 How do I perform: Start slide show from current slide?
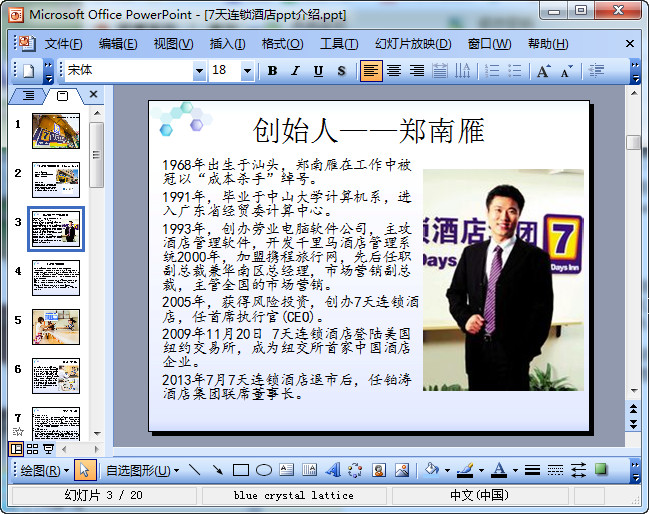(49, 449)
